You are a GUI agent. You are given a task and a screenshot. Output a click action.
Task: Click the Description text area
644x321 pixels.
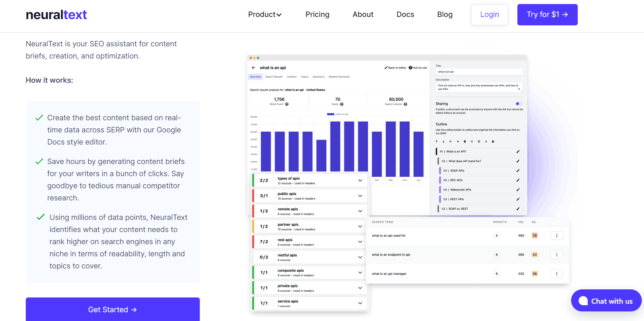click(479, 87)
